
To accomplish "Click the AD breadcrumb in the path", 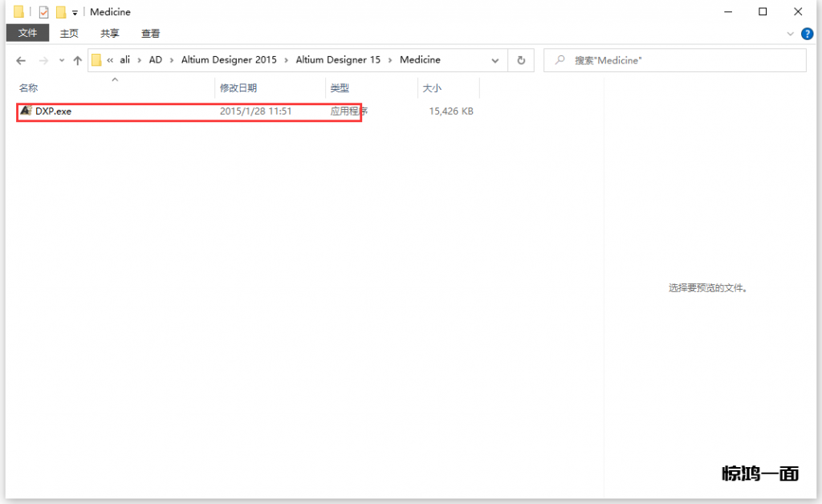I will (155, 60).
